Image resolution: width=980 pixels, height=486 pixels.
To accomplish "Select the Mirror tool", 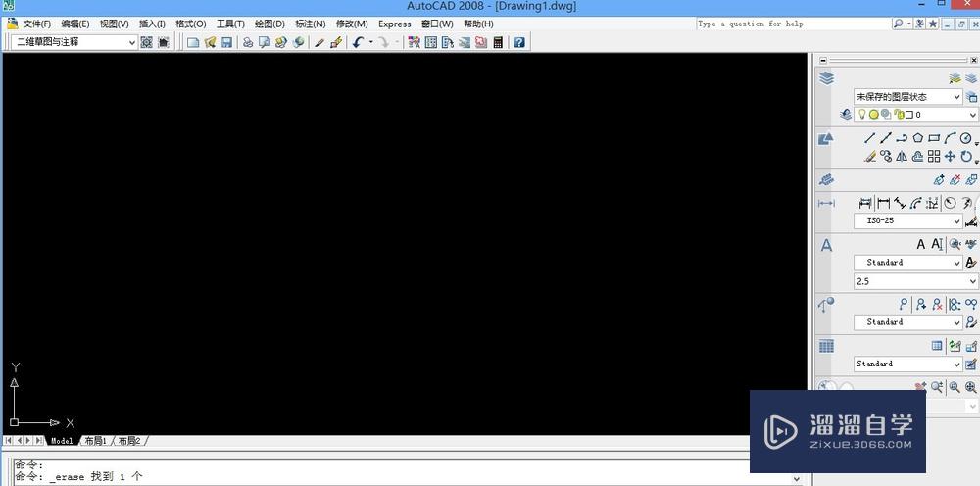I will pyautogui.click(x=902, y=156).
